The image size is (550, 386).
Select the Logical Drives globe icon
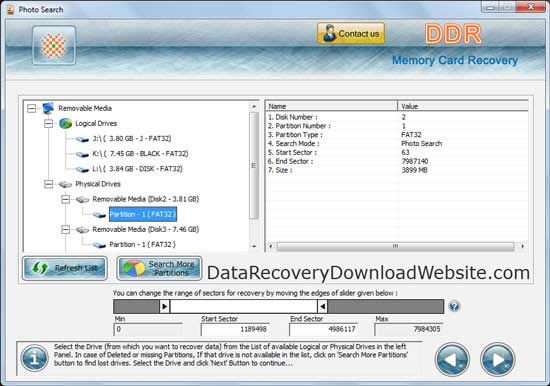tap(65, 124)
